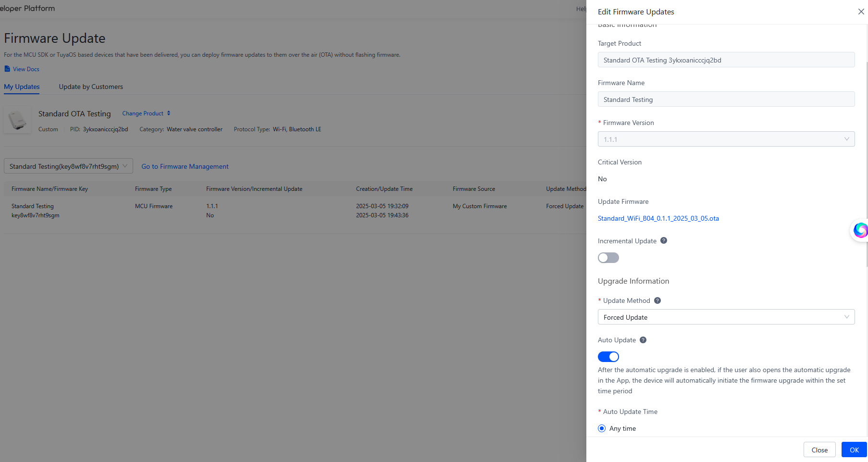Click the water valve product thumbnail
This screenshot has height=462, width=868.
point(17,120)
